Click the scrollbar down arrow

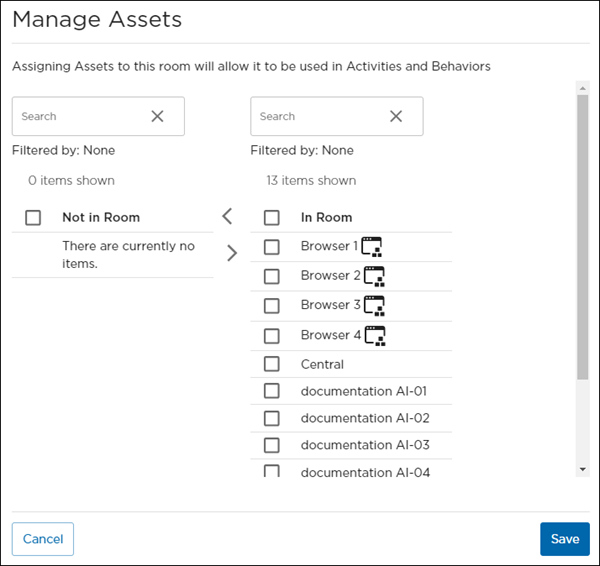click(x=582, y=469)
